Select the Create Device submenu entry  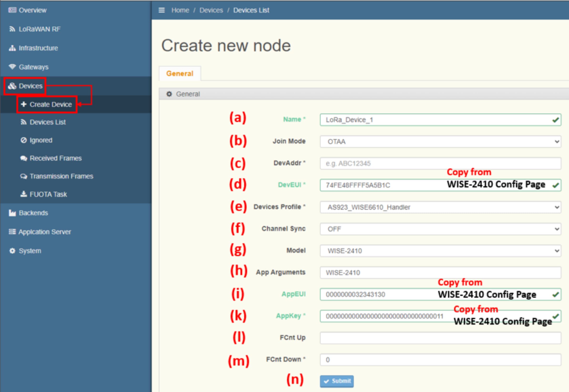click(x=76, y=104)
